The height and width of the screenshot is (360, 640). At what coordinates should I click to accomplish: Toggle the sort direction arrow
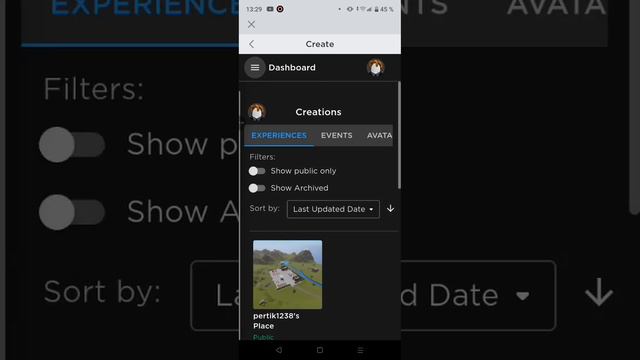click(x=391, y=209)
